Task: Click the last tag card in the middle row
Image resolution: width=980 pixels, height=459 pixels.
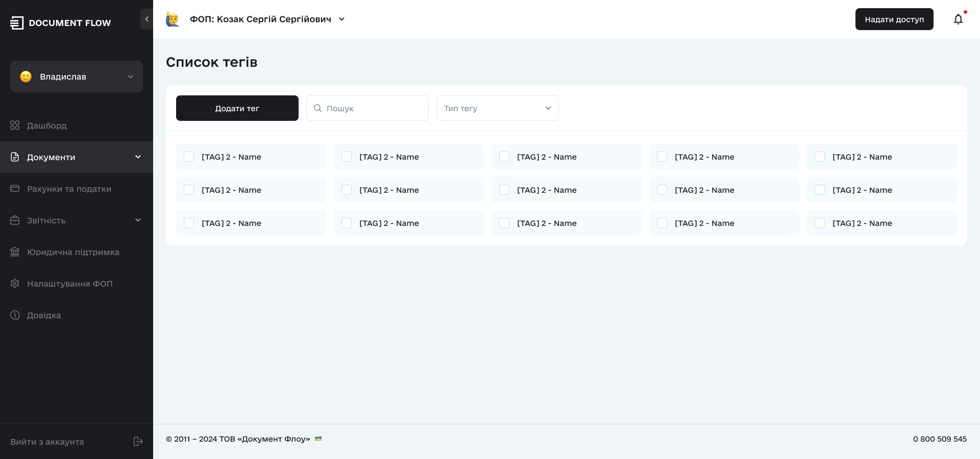Action: pyautogui.click(x=882, y=190)
